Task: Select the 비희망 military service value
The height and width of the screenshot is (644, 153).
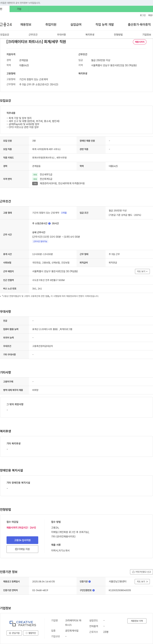Action: (35, 390)
